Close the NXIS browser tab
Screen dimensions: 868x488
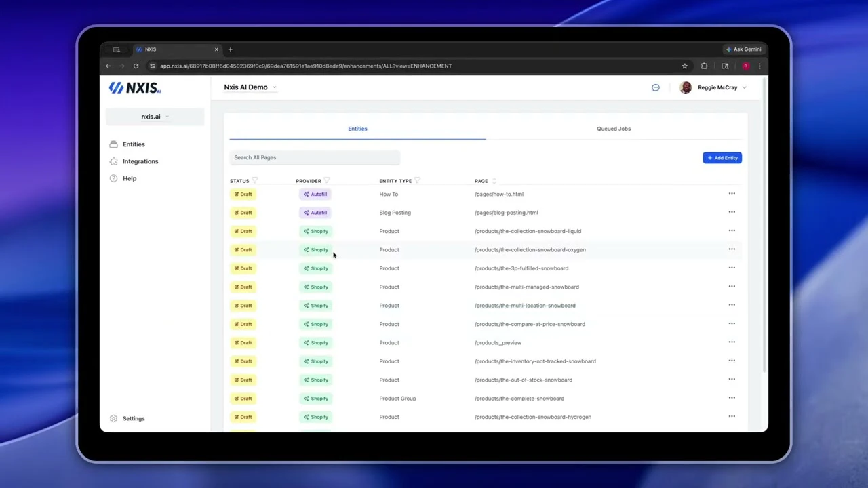click(x=216, y=49)
